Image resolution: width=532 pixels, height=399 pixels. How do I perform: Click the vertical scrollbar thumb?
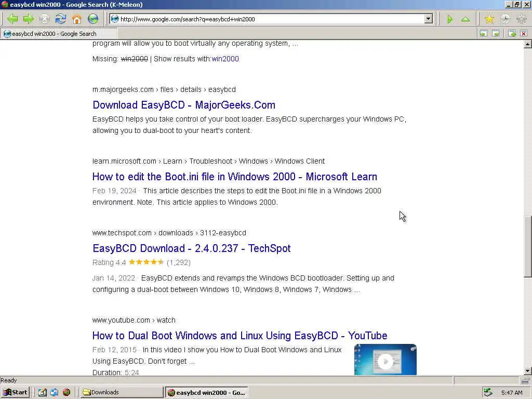[528, 247]
